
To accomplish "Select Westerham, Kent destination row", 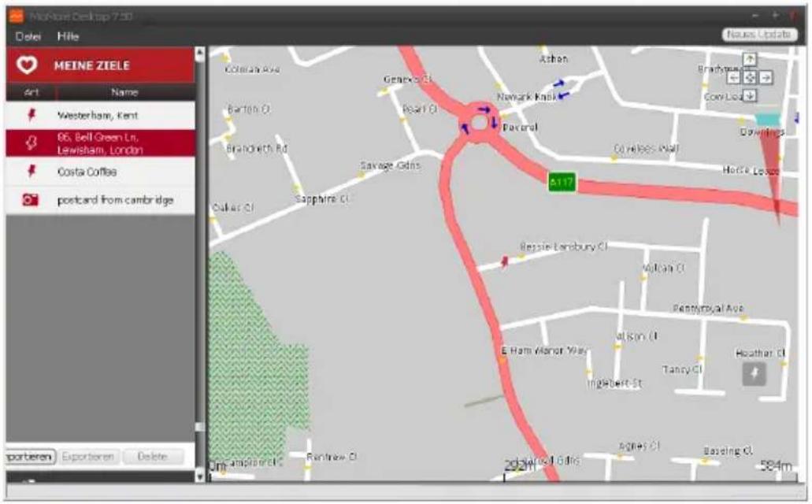I will tap(101, 115).
